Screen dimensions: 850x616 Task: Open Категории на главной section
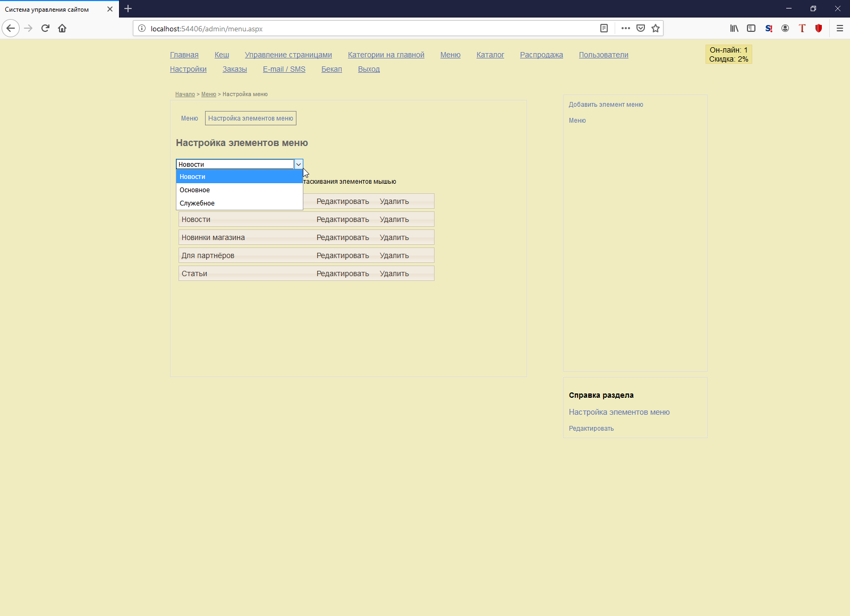(386, 55)
